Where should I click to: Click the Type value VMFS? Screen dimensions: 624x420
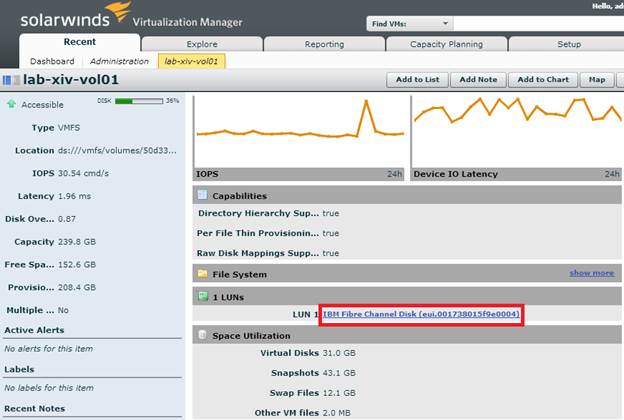tap(69, 128)
